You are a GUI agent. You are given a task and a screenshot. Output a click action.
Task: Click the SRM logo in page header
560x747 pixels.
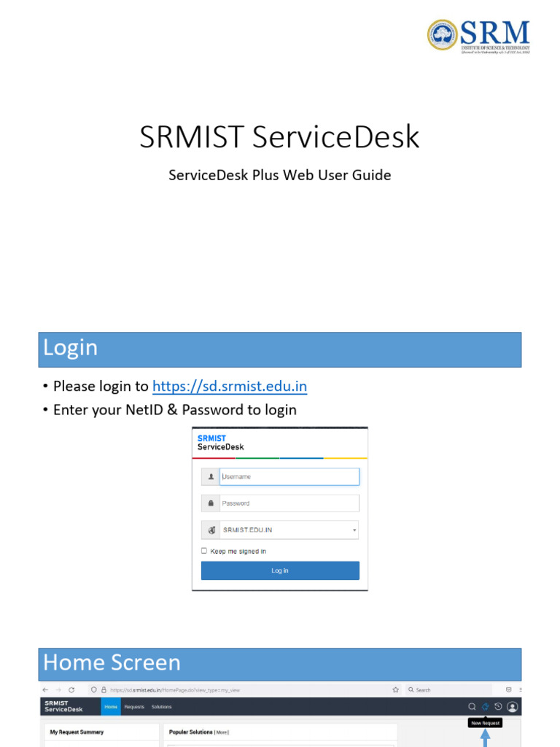tap(478, 36)
